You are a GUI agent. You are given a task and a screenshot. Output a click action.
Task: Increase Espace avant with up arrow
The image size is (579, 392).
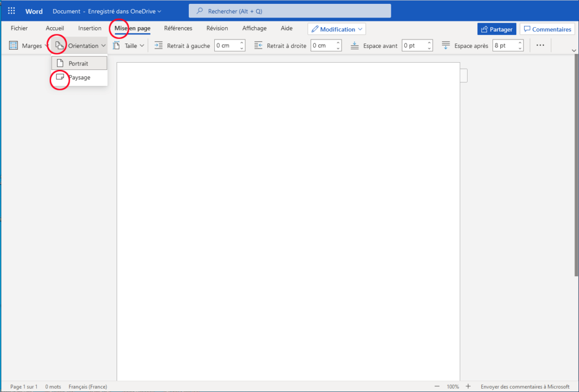[429, 43]
